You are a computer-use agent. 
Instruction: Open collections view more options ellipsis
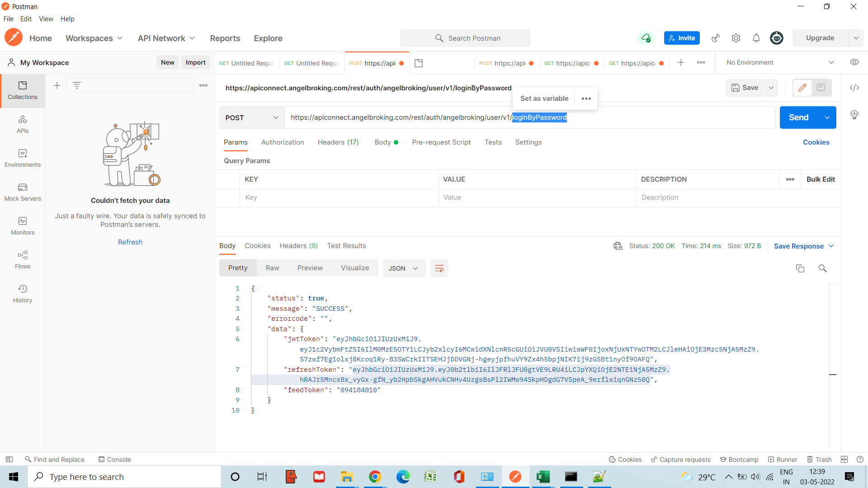tap(203, 85)
